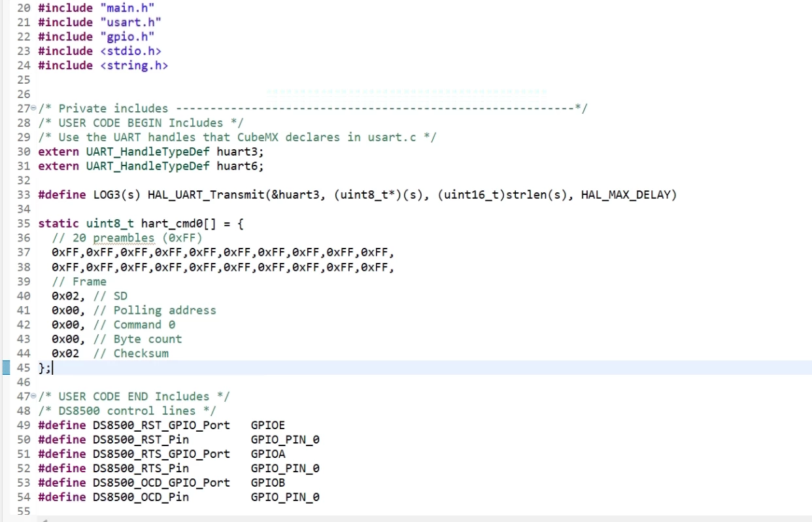Viewport: 812px width, 522px height.
Task: Click the USER CODE END Includes comment
Action: click(134, 396)
